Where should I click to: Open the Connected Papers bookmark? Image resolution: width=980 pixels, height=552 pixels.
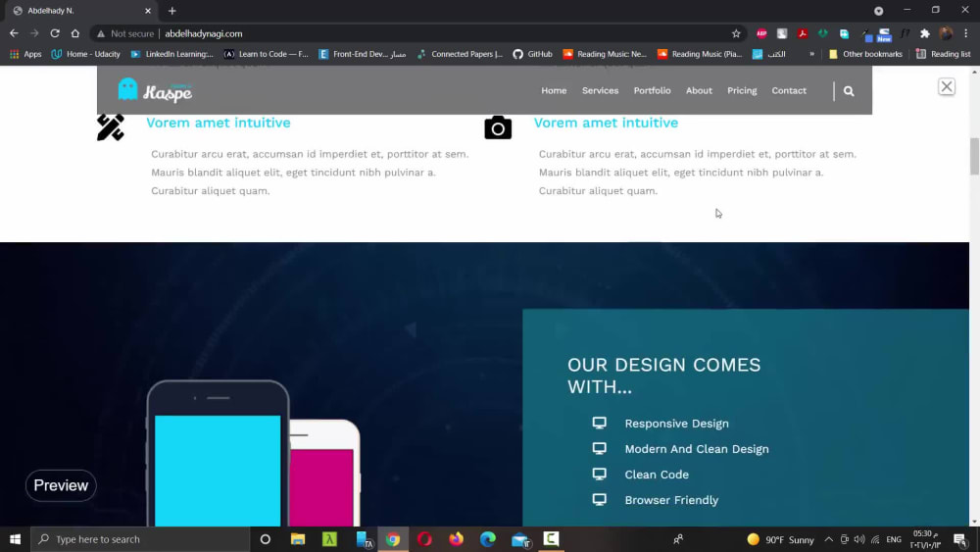coord(460,54)
